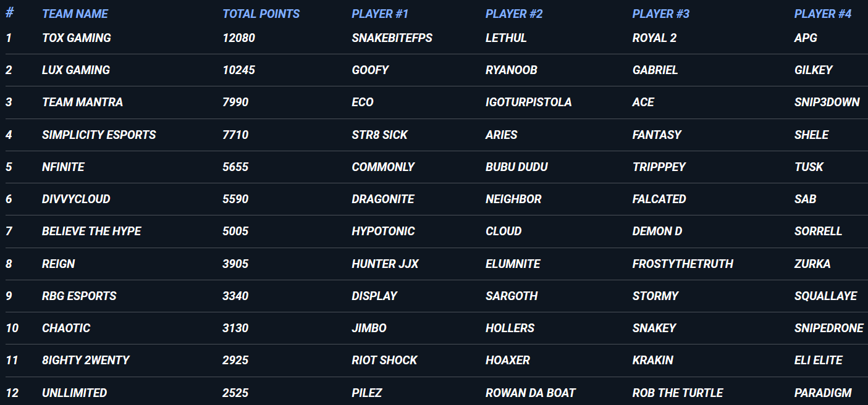Image resolution: width=868 pixels, height=405 pixels.
Task: Open the LUX GAMING team entry
Action: (76, 70)
